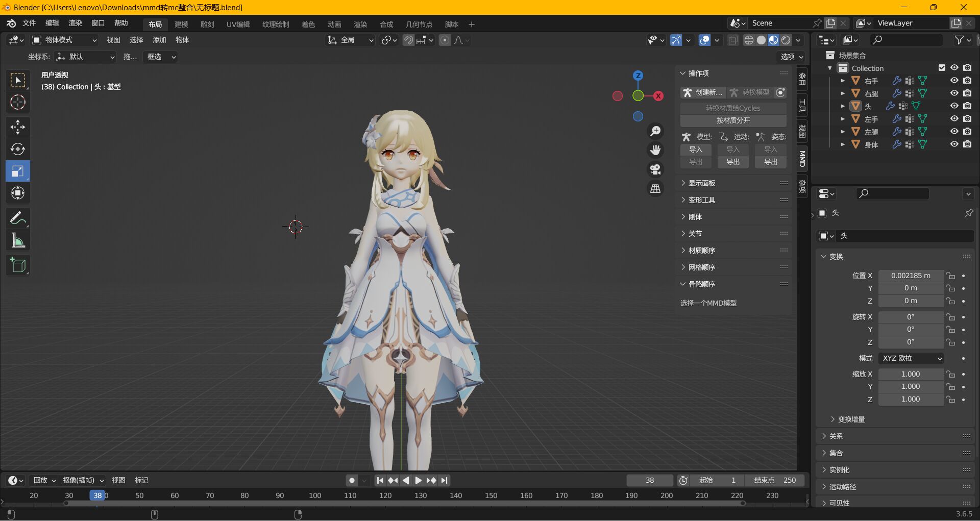The image size is (980, 521).
Task: Toggle proportional editing icon
Action: point(445,40)
